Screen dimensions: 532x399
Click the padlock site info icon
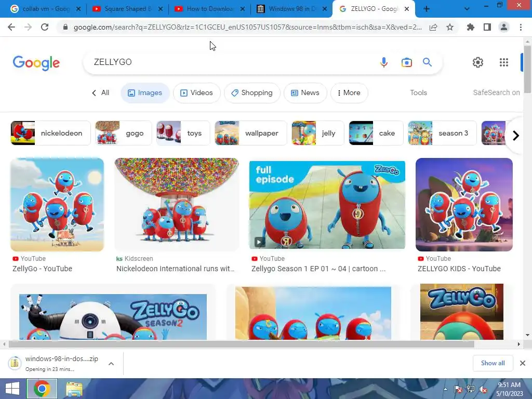(x=65, y=27)
